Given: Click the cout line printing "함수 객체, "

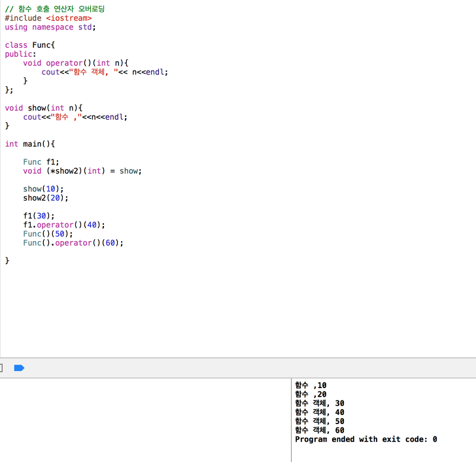Looking at the screenshot, I should (105, 72).
